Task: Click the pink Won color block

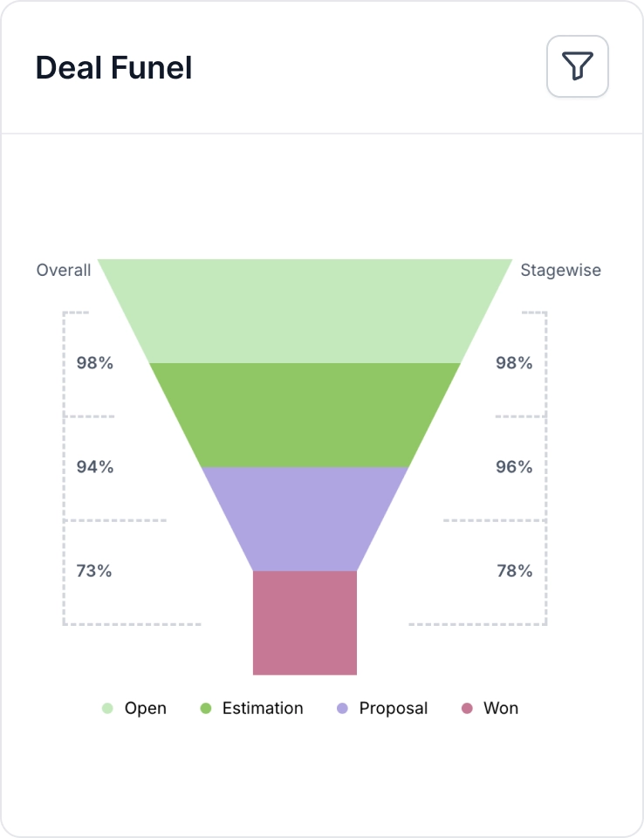Action: [x=305, y=622]
